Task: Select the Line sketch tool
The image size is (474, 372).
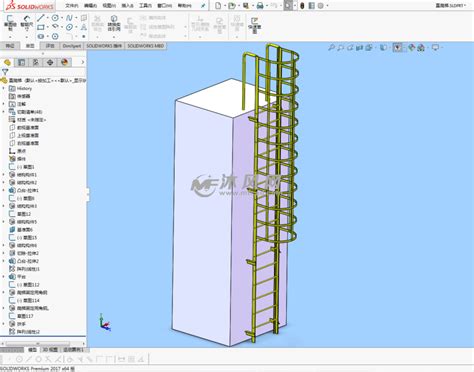Action: [41, 18]
